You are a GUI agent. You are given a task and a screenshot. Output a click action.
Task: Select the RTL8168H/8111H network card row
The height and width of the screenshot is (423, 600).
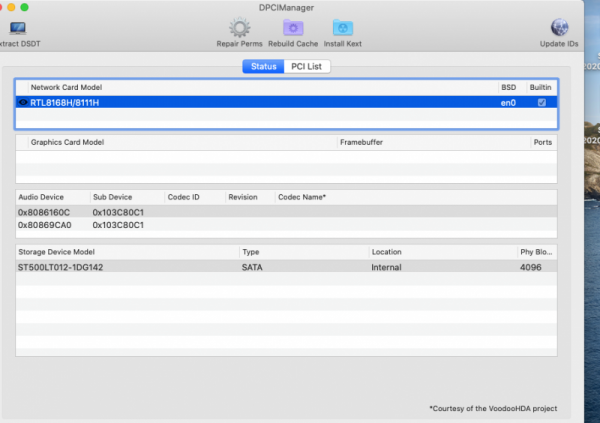[x=200, y=102]
